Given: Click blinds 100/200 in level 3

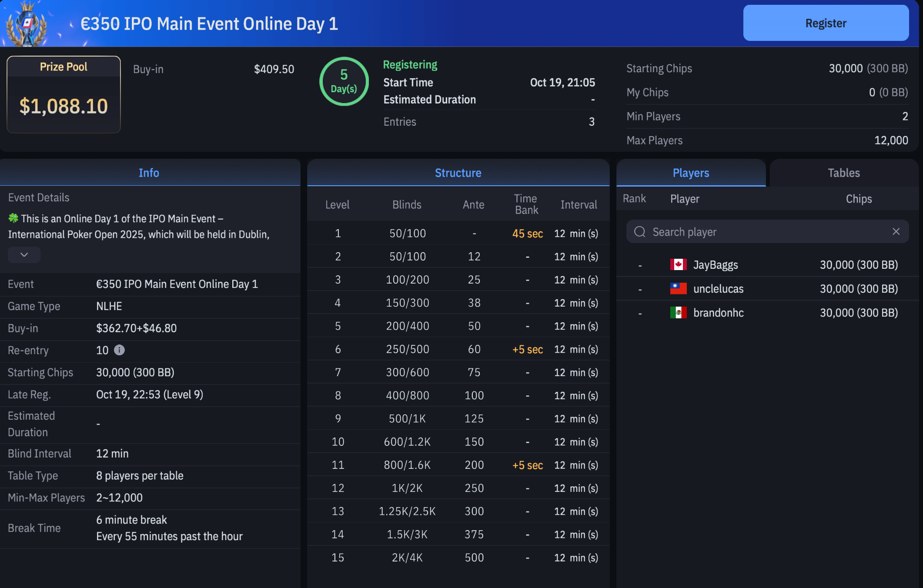Looking at the screenshot, I should coord(408,280).
